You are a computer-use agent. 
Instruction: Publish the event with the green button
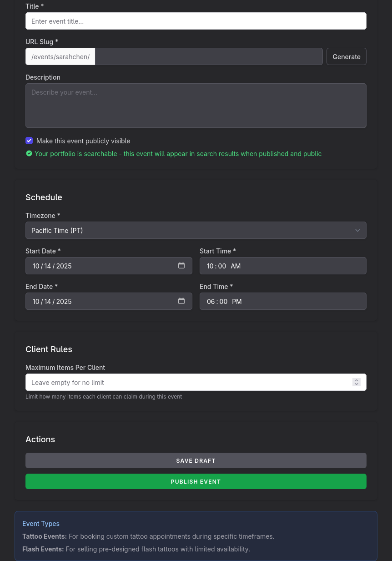[196, 481]
